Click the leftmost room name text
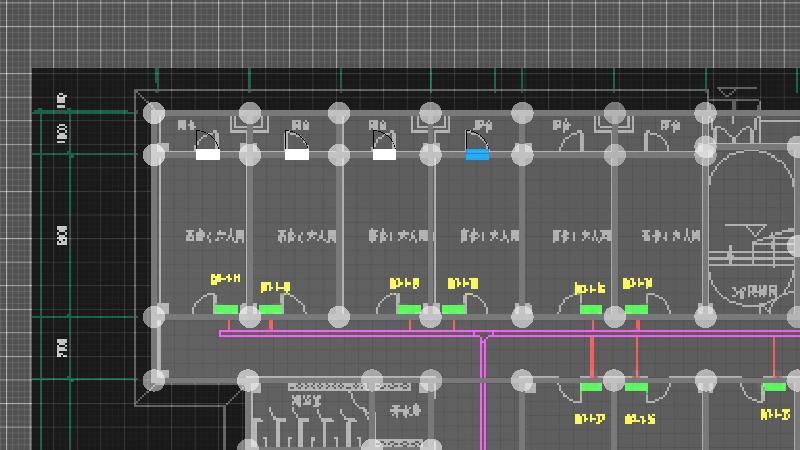This screenshot has width=800, height=450. [x=215, y=237]
